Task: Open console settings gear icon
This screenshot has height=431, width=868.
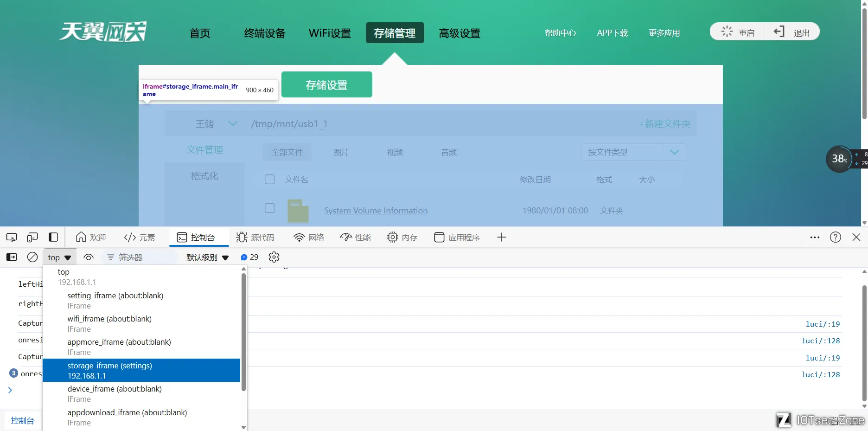Action: (274, 257)
